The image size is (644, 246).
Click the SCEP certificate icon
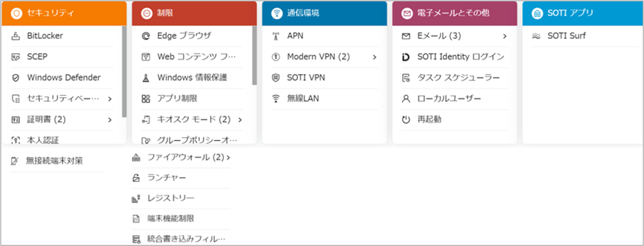(x=16, y=57)
